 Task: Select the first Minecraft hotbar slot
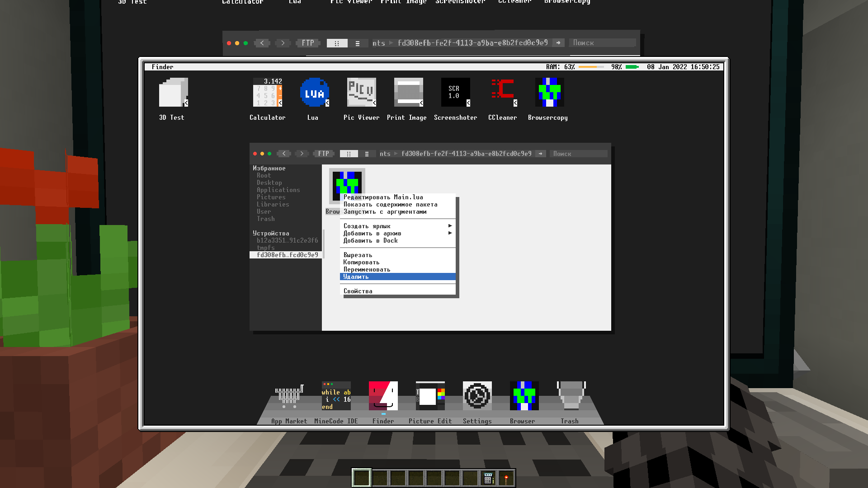pyautogui.click(x=362, y=479)
